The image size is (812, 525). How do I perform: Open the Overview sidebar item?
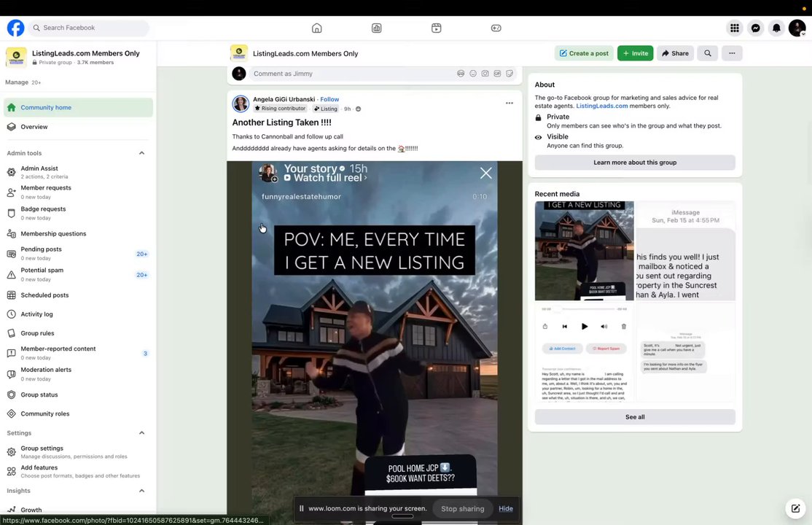[78, 127]
